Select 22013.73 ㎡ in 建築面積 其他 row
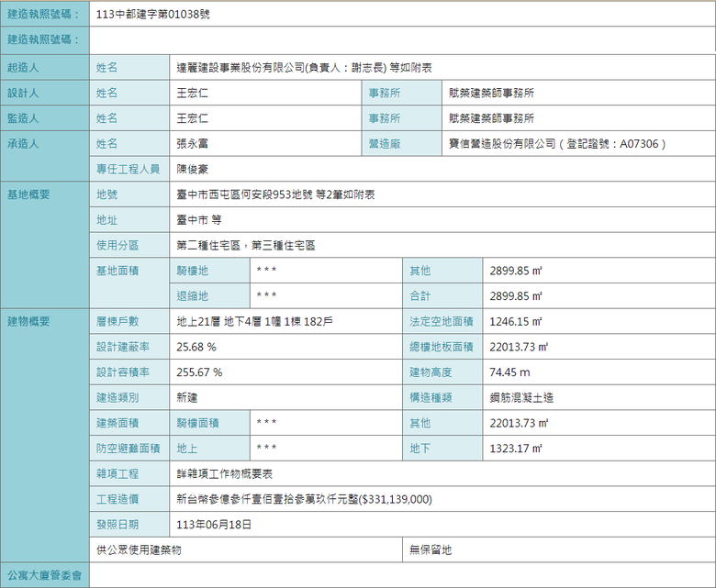The image size is (716, 588). pos(519,423)
